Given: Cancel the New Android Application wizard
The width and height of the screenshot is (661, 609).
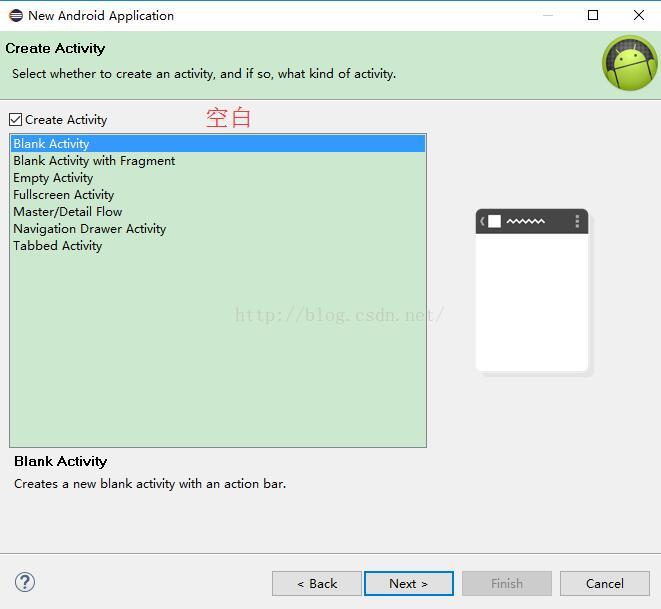Looking at the screenshot, I should pyautogui.click(x=605, y=584).
